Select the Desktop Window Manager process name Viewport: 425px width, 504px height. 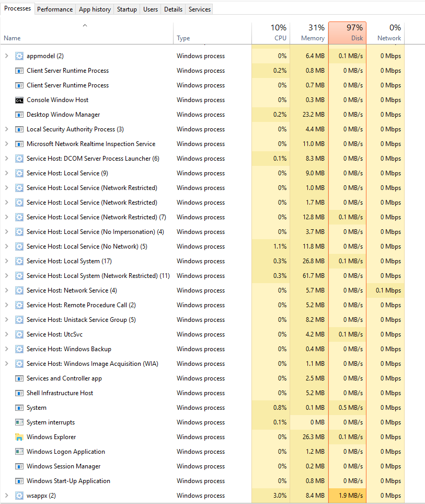point(63,115)
